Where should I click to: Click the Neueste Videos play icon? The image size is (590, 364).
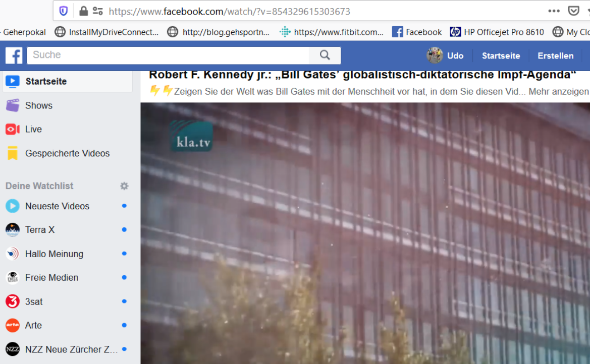[13, 206]
